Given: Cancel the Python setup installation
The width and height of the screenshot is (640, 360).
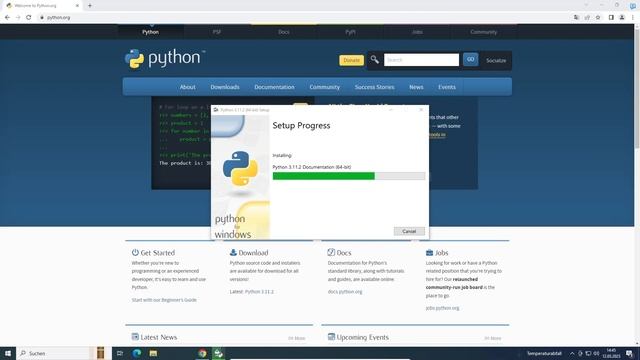Looking at the screenshot, I should pyautogui.click(x=409, y=231).
